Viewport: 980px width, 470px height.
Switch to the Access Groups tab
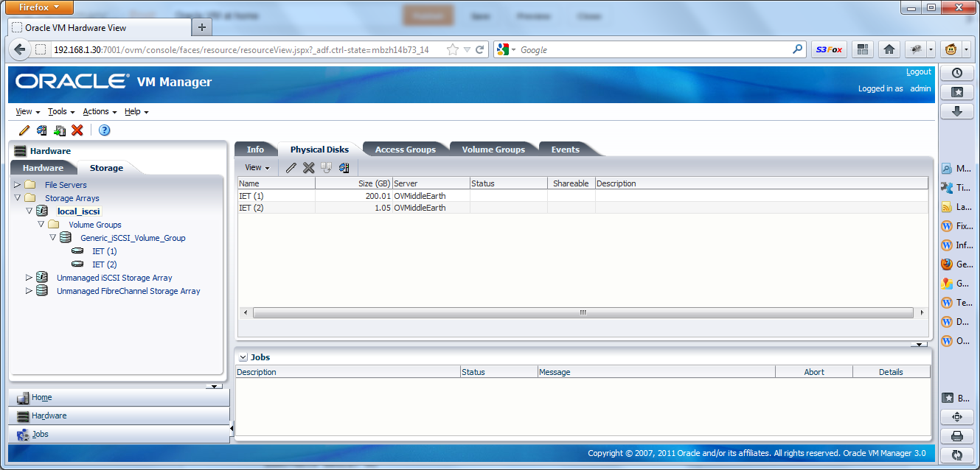tap(406, 148)
